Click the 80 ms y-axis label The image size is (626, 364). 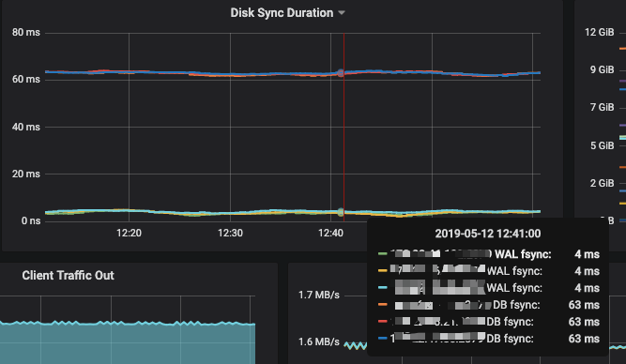pos(26,32)
